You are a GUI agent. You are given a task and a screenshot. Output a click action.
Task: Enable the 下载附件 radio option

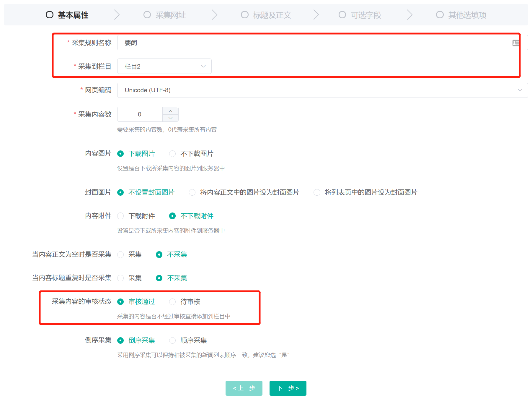point(120,216)
